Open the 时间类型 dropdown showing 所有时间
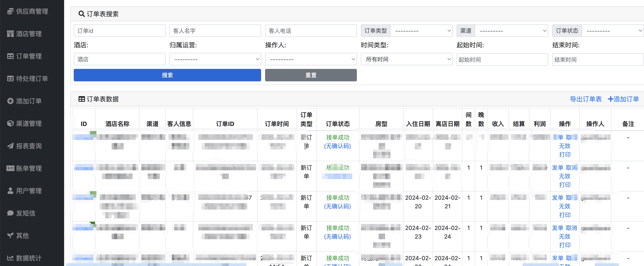Image resolution: width=644 pixels, height=266 pixels. pos(407,59)
